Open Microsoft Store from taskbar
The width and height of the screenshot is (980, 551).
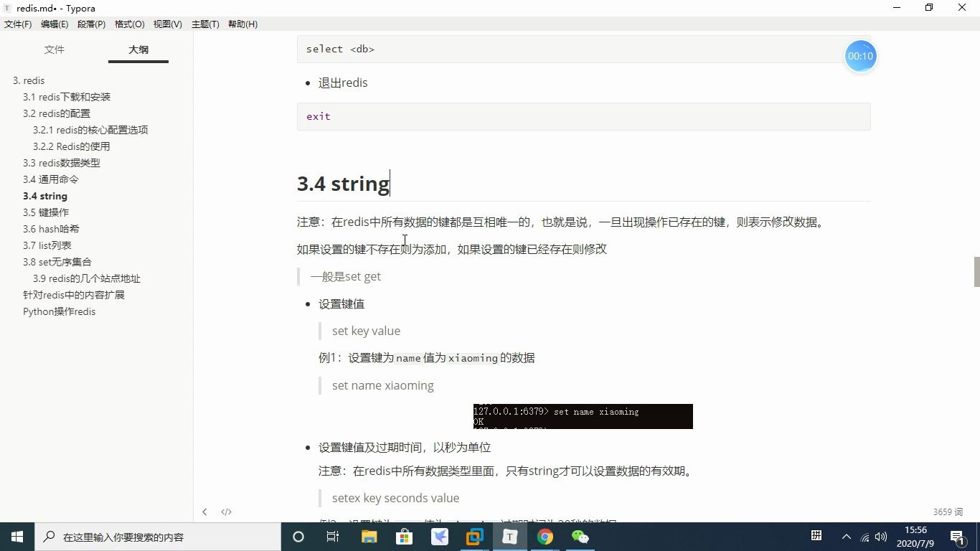[x=404, y=537]
